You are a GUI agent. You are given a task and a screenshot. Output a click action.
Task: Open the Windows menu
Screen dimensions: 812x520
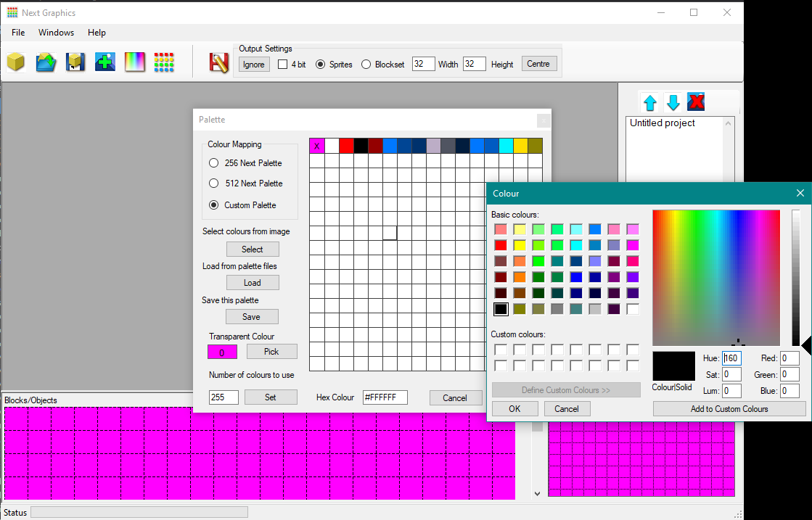[56, 32]
